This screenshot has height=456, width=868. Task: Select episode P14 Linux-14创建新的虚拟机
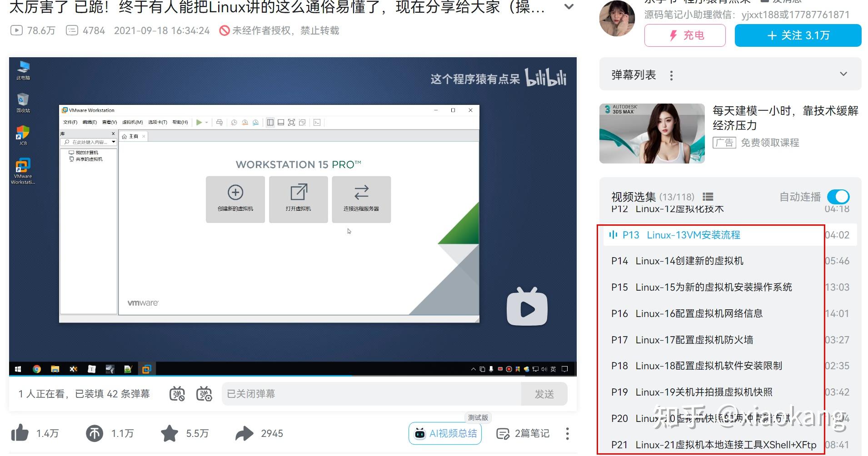[x=730, y=261]
